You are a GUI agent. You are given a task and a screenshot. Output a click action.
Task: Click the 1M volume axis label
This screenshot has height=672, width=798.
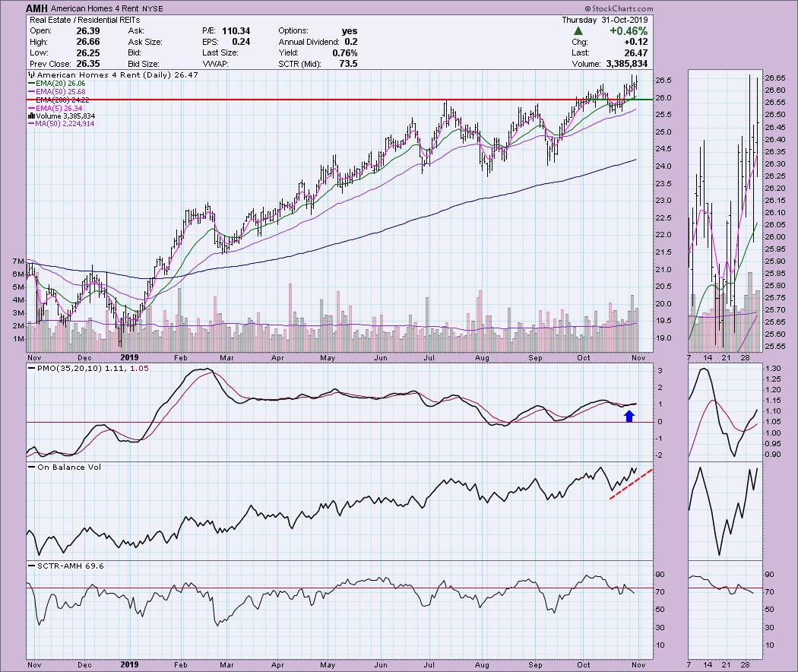(18, 339)
